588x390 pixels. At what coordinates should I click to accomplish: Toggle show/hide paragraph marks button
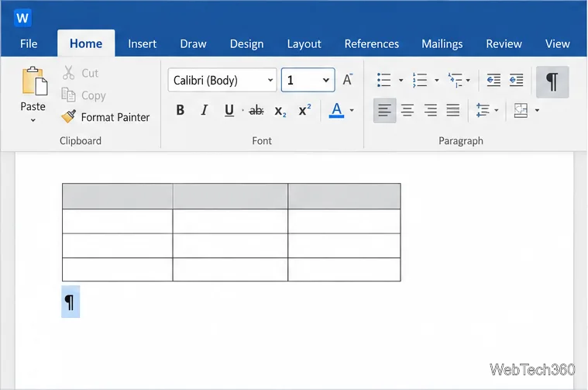[x=552, y=81]
